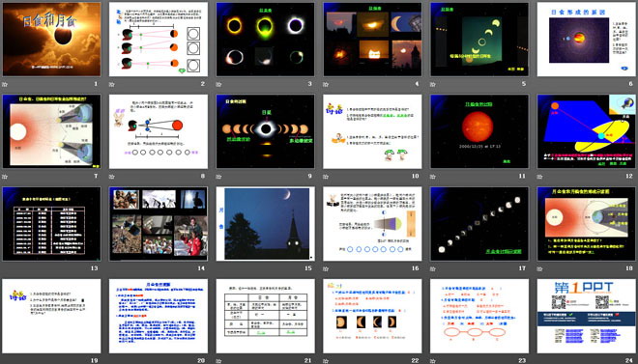The width and height of the screenshot is (638, 364).
Task: Click the star icon below slide 18
Action: point(540,268)
